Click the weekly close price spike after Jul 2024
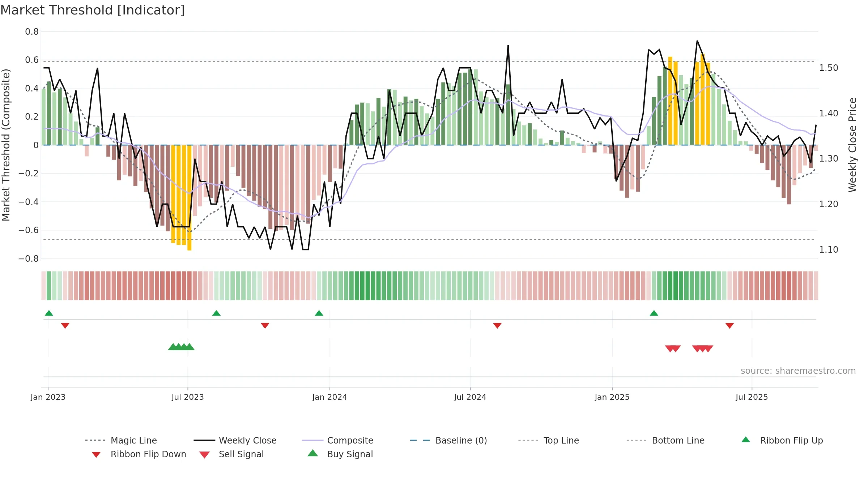The width and height of the screenshot is (868, 488). click(x=508, y=46)
